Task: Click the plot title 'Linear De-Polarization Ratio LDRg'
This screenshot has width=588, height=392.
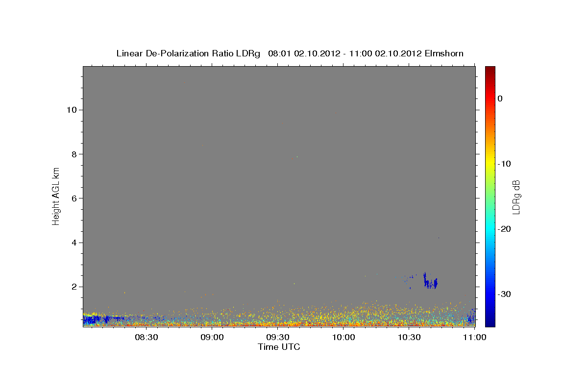Action: tap(188, 53)
